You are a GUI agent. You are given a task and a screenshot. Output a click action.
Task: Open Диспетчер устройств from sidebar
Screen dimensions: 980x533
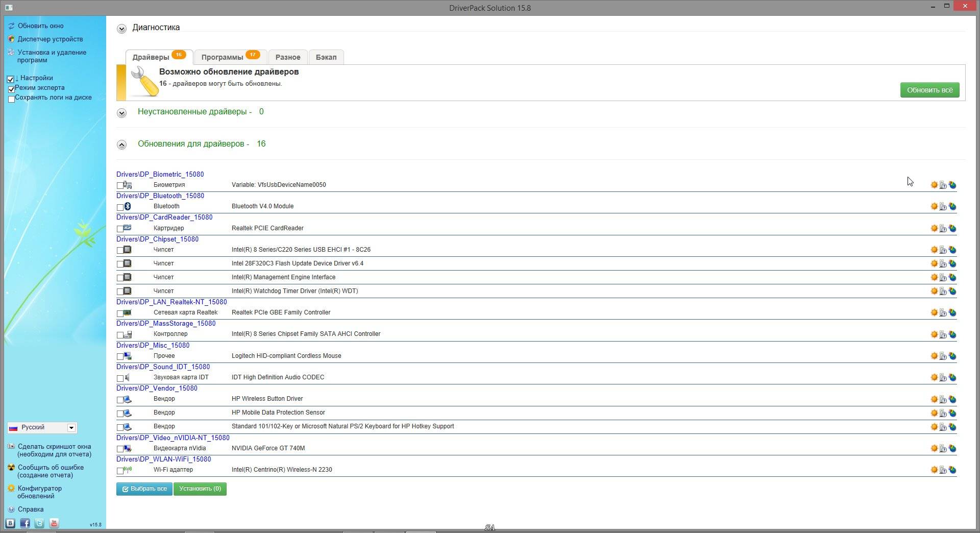click(x=50, y=39)
